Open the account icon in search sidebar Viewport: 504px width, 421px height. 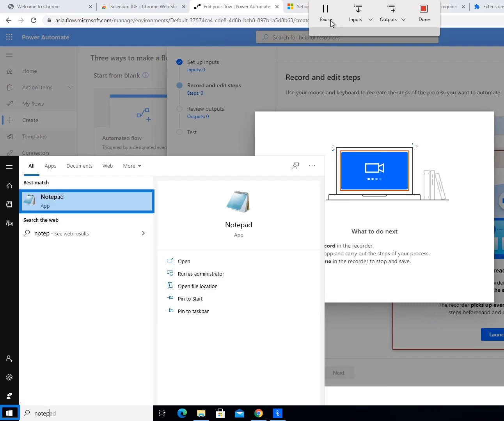(9, 359)
